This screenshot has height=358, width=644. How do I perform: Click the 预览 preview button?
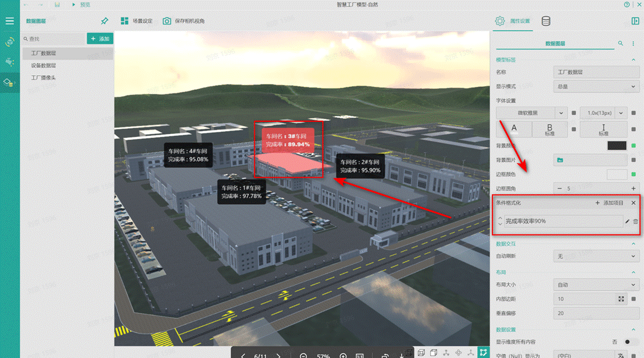tap(81, 5)
